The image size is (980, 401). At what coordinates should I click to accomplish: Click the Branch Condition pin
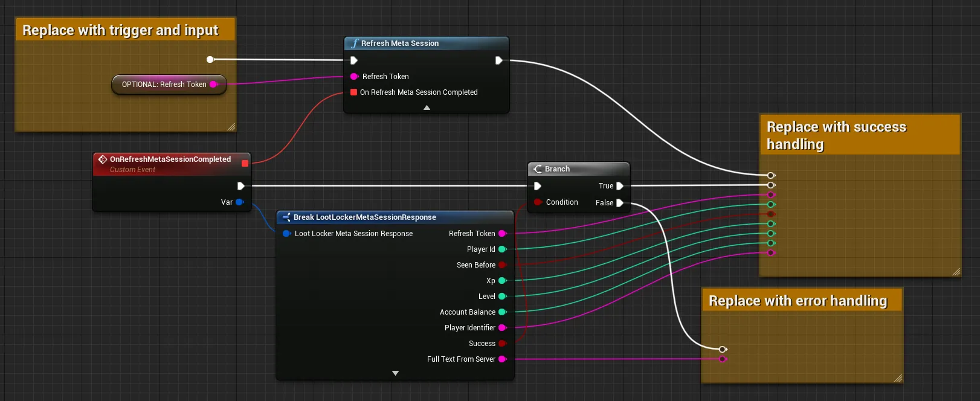[x=538, y=202]
